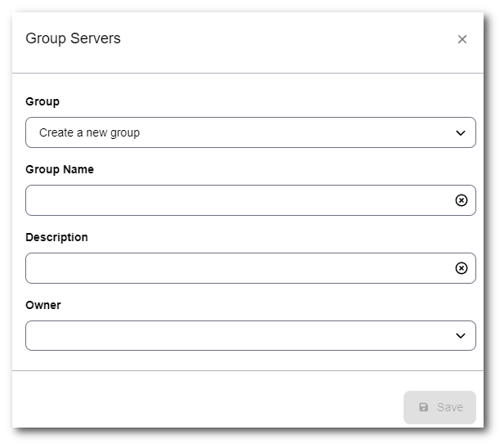Screen dimensions: 504x448
Task: Click the 'Group' field label
Action: pos(42,101)
